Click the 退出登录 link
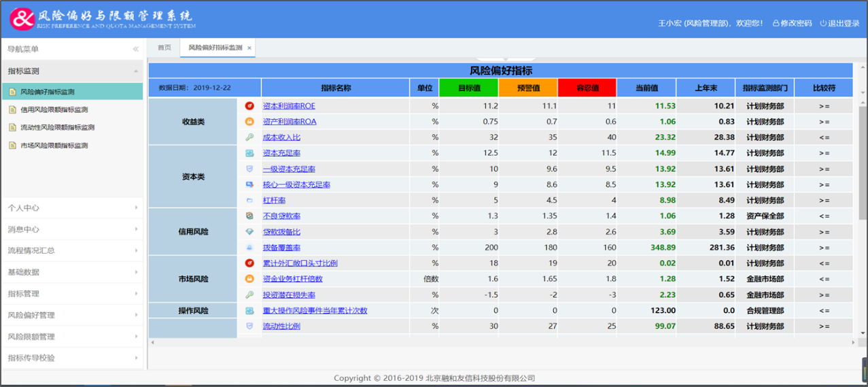 coord(839,23)
